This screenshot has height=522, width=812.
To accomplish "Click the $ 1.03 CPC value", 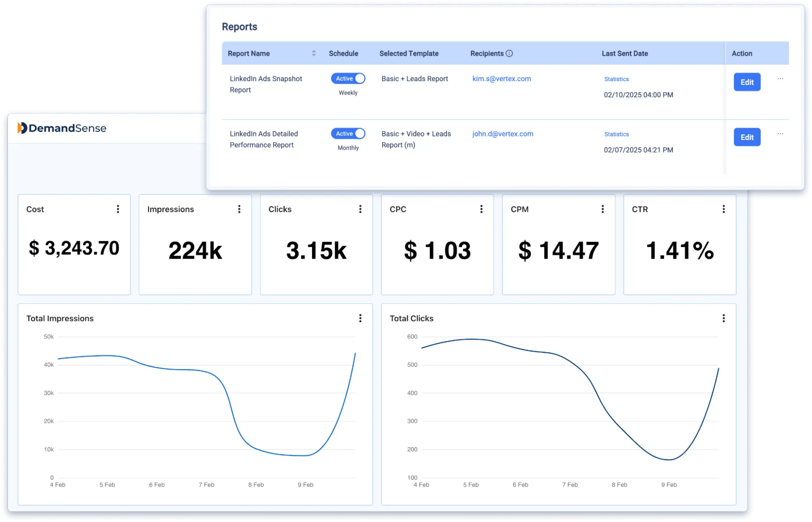I will coord(437,251).
